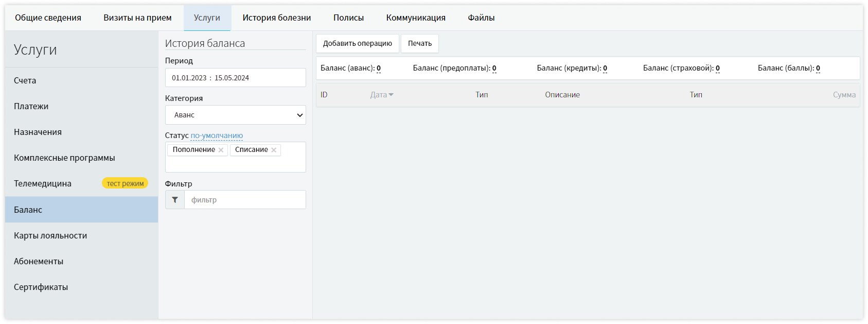Click the Сумма column header
Viewport: 868px width, 324px height.
point(844,95)
